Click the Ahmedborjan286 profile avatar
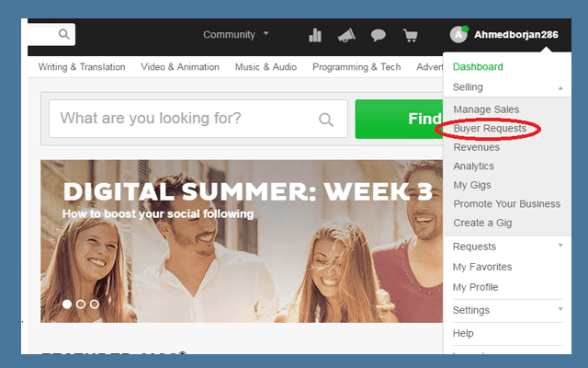Viewport: 588px width, 368px height. pos(458,35)
